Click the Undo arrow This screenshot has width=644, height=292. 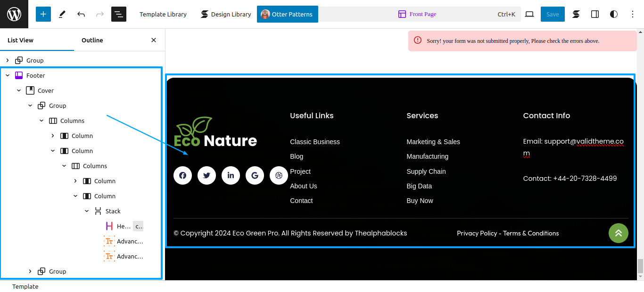pyautogui.click(x=81, y=14)
